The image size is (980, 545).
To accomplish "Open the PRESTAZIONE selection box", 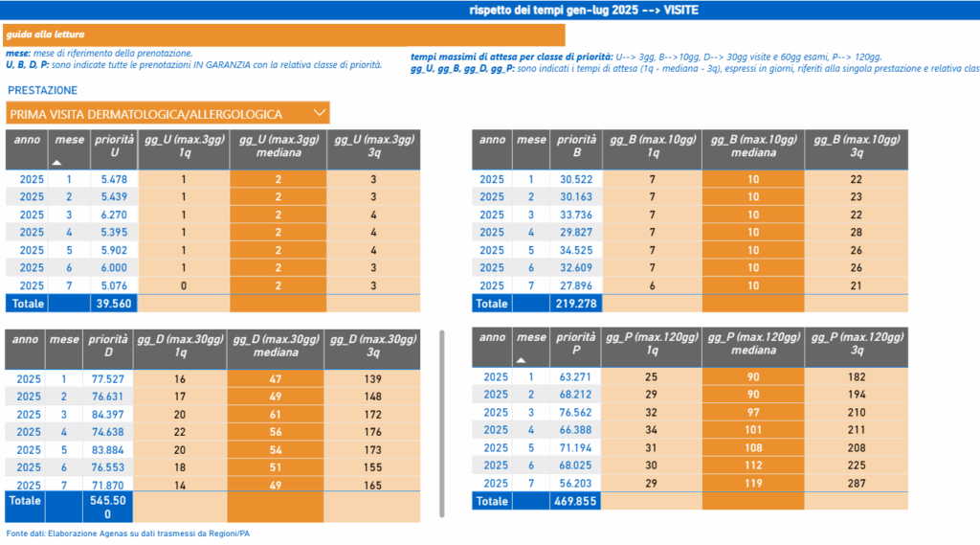I will (x=167, y=114).
